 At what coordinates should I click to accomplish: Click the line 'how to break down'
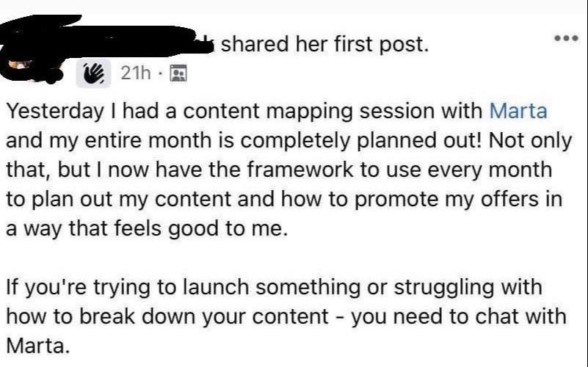[286, 317]
